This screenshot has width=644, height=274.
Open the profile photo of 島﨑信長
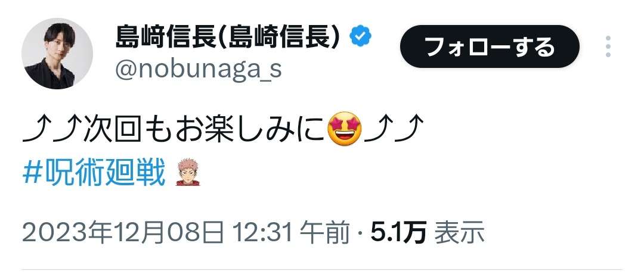[57, 54]
